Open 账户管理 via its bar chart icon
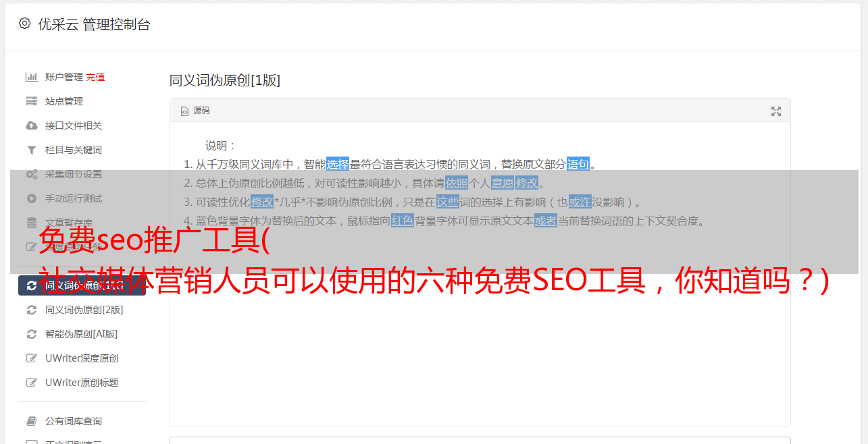This screenshot has width=868, height=444. [x=31, y=77]
